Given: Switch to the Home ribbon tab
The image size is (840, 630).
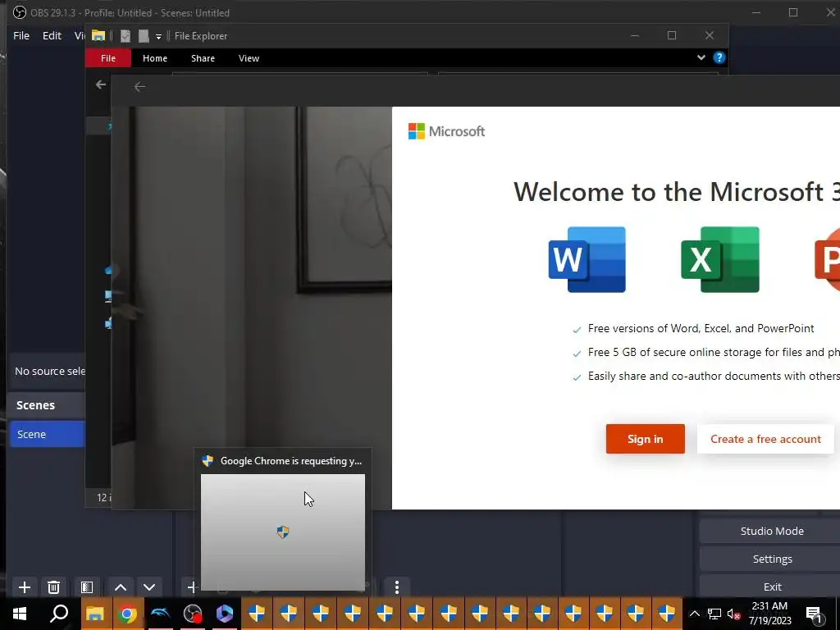Looking at the screenshot, I should [155, 58].
